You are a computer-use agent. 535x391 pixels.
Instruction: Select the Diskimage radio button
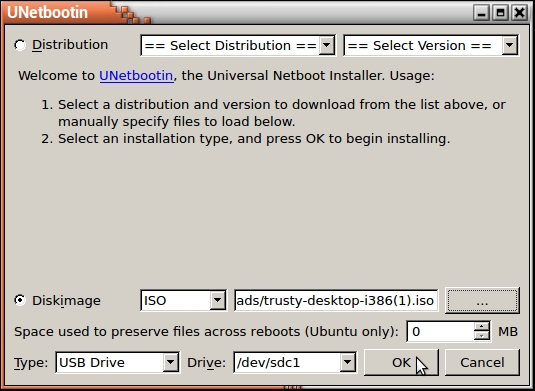point(20,300)
